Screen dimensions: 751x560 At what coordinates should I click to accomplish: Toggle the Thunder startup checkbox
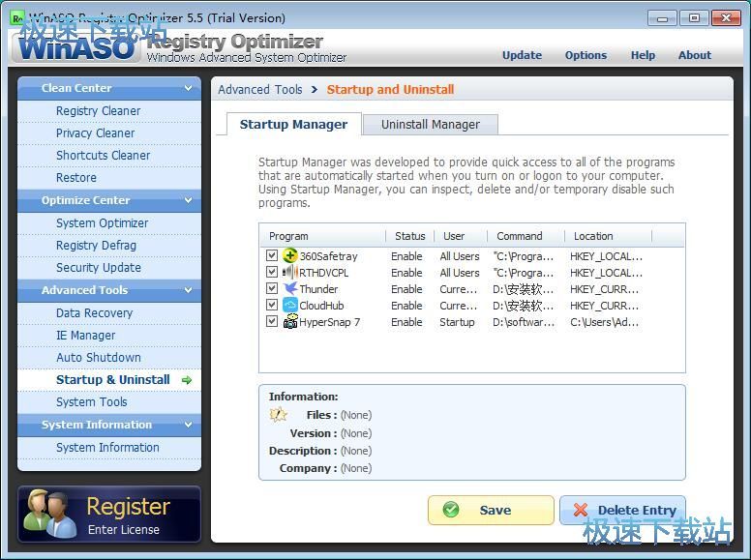coord(272,288)
